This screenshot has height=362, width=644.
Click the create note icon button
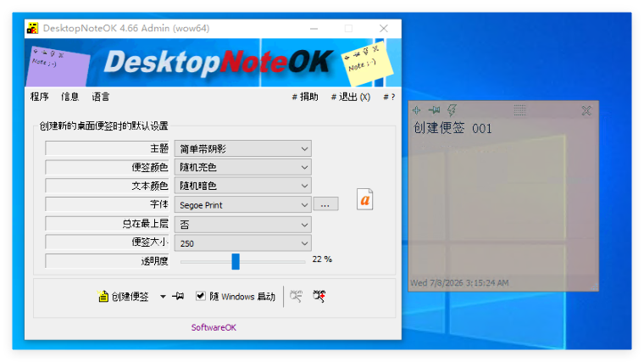click(103, 296)
